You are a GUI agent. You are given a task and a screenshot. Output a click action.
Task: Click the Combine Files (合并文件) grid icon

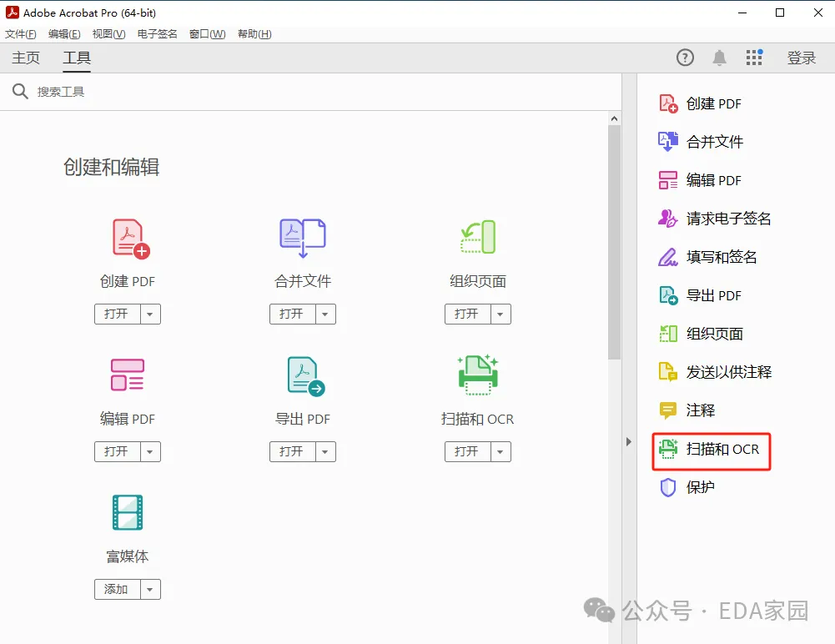pyautogui.click(x=303, y=238)
